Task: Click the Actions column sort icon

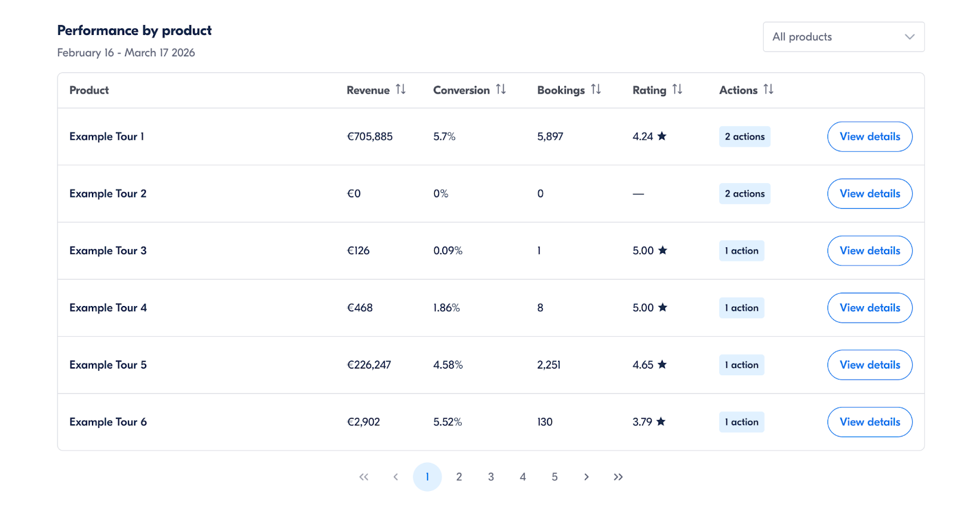Action: 768,89
